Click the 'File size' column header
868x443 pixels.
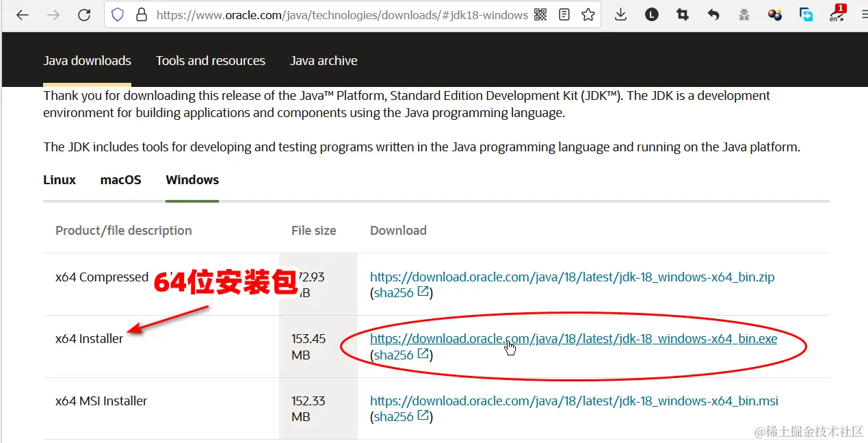pyautogui.click(x=314, y=231)
